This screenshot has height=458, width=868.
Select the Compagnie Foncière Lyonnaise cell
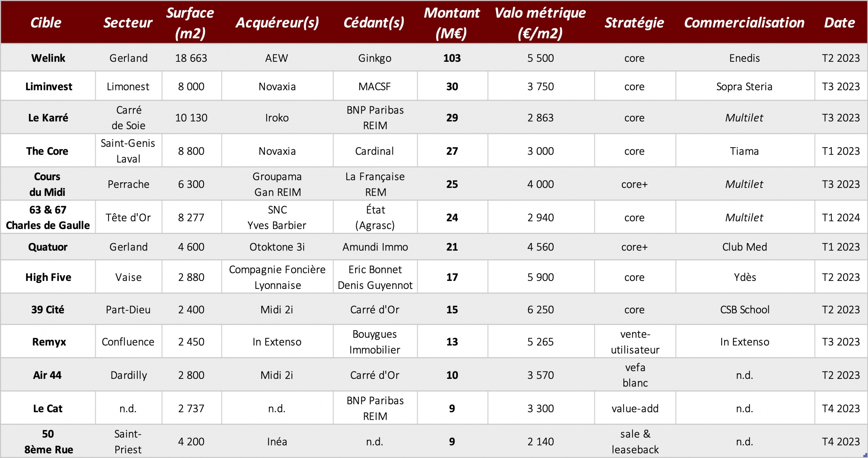(x=277, y=277)
